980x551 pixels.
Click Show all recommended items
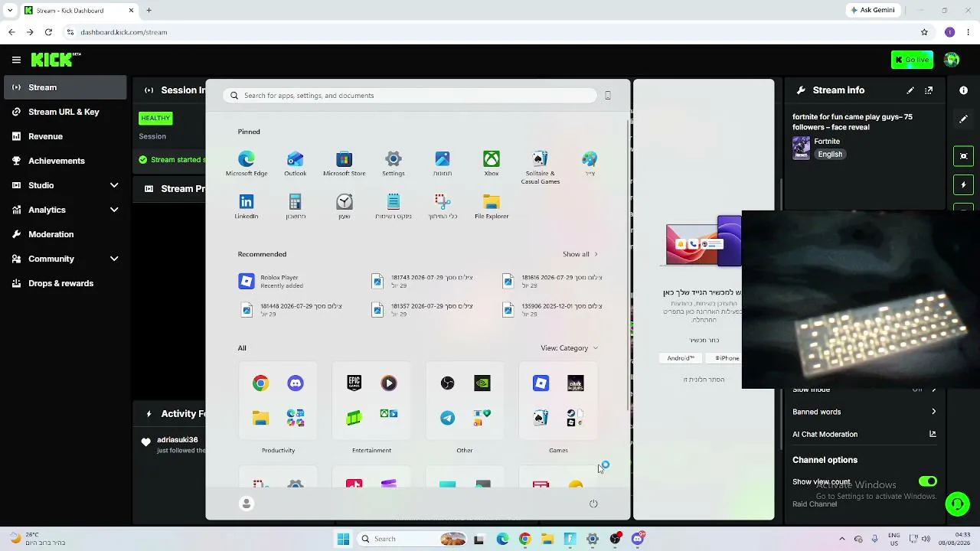[580, 254]
